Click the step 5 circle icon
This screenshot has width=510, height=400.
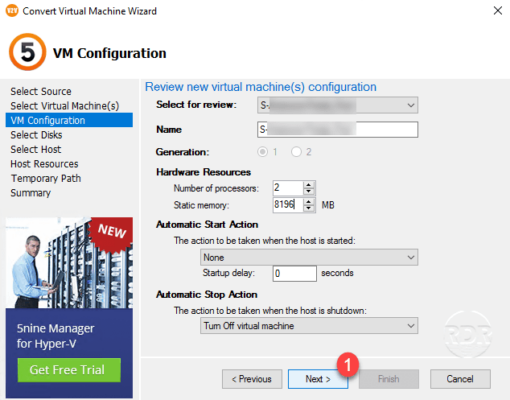click(28, 52)
